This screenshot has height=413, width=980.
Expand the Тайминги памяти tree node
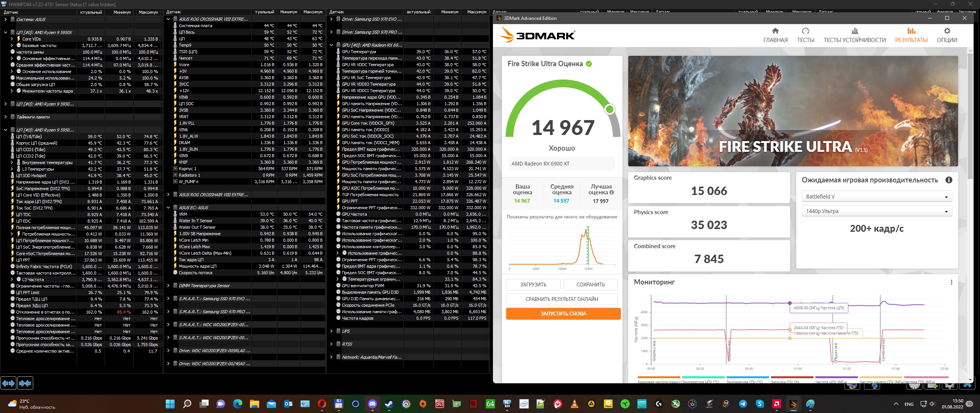[x=5, y=117]
